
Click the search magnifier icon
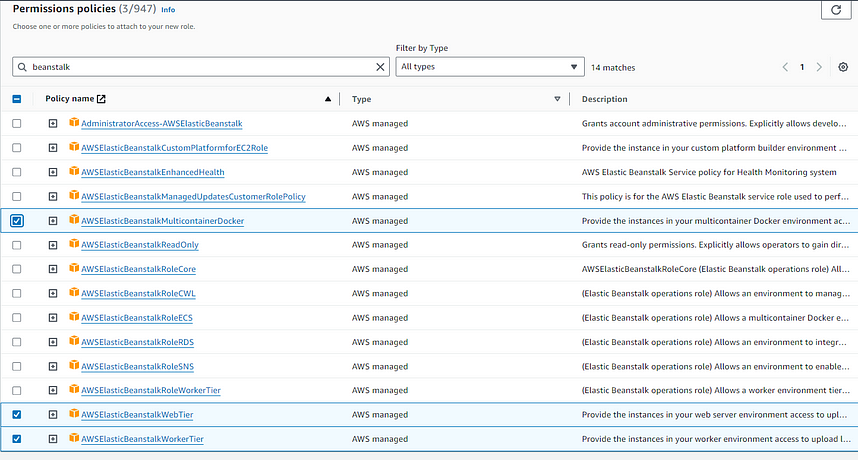click(x=22, y=67)
